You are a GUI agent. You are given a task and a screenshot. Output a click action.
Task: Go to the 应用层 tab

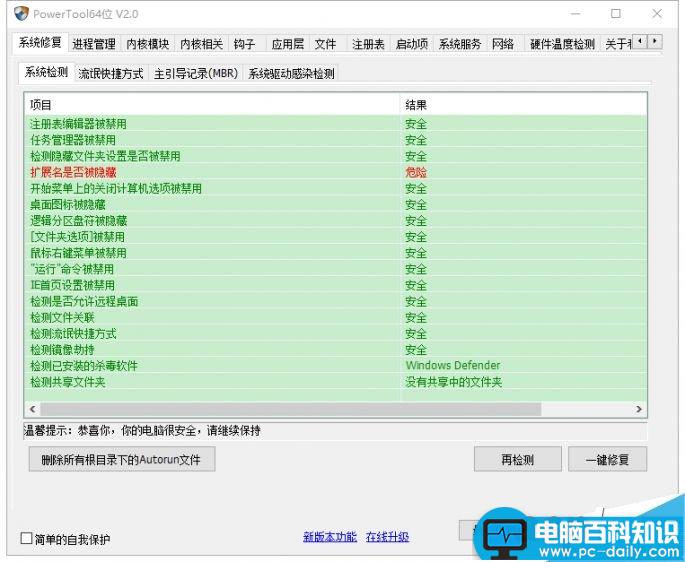(x=287, y=44)
